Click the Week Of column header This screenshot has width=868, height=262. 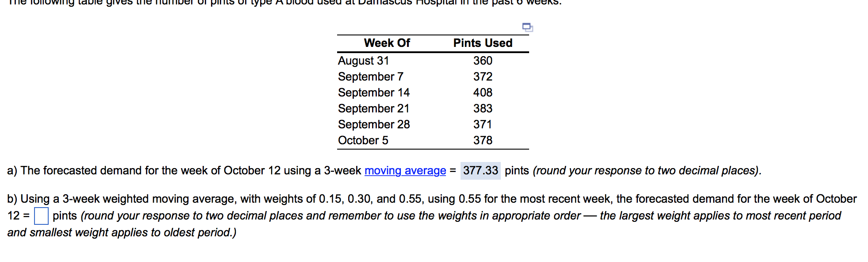[386, 43]
